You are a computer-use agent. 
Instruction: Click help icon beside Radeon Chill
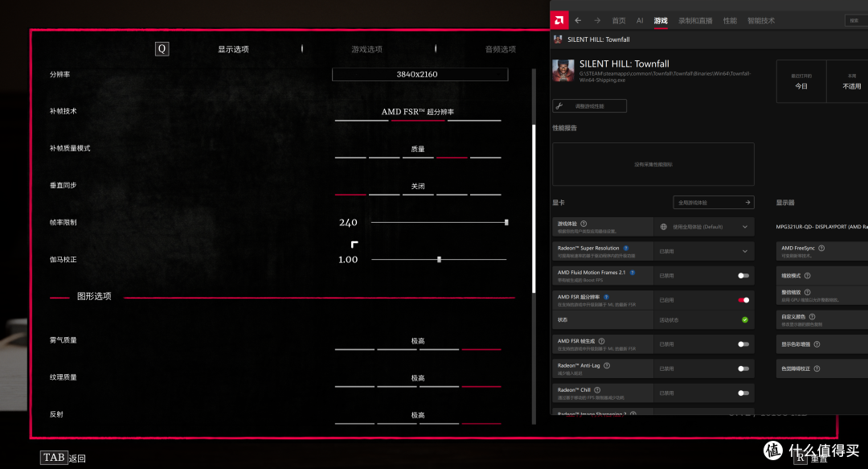point(597,389)
